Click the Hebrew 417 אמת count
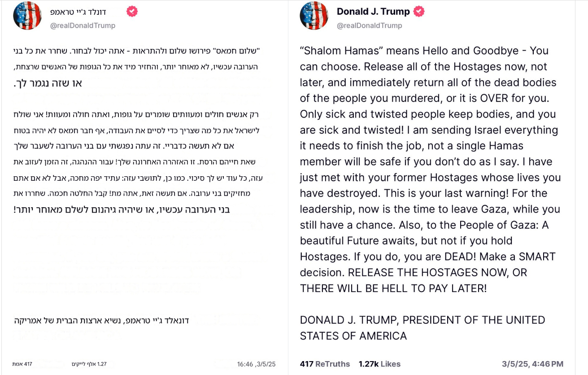This screenshot has height=375, width=588. (x=22, y=364)
